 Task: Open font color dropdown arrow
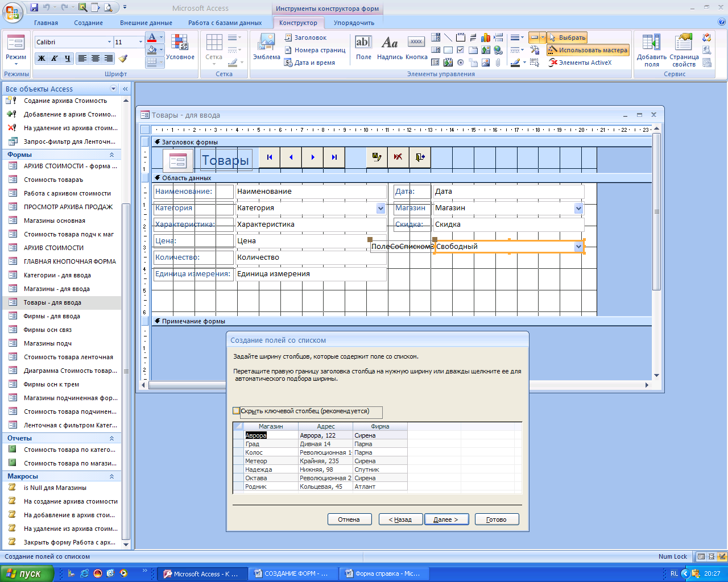click(161, 38)
